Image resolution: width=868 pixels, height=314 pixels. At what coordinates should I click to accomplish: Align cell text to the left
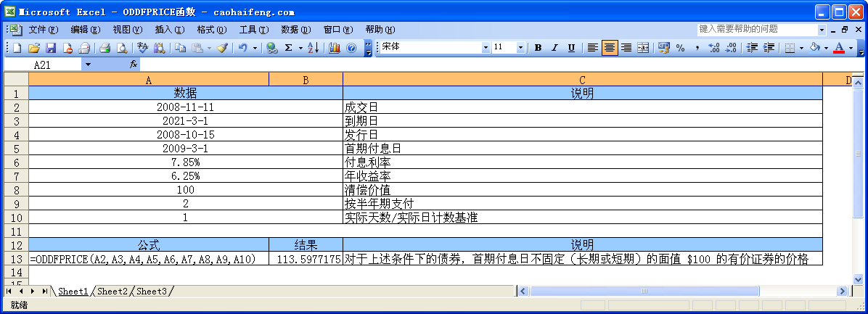tap(592, 48)
